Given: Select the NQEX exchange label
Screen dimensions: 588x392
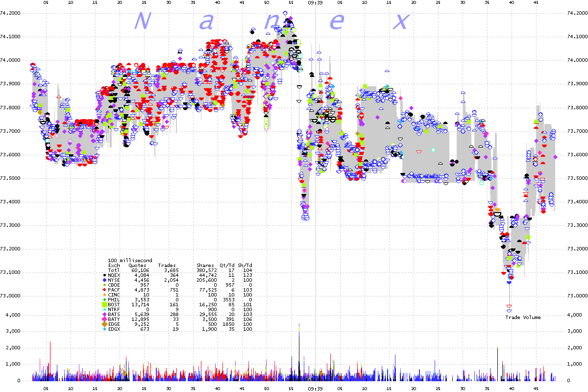Looking at the screenshot, I should pos(114,276).
